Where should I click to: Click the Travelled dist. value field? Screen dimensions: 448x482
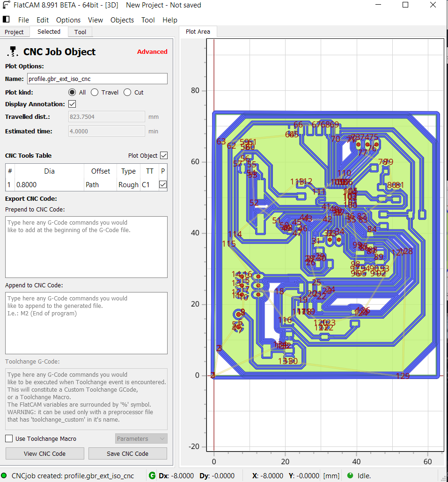pyautogui.click(x=106, y=117)
